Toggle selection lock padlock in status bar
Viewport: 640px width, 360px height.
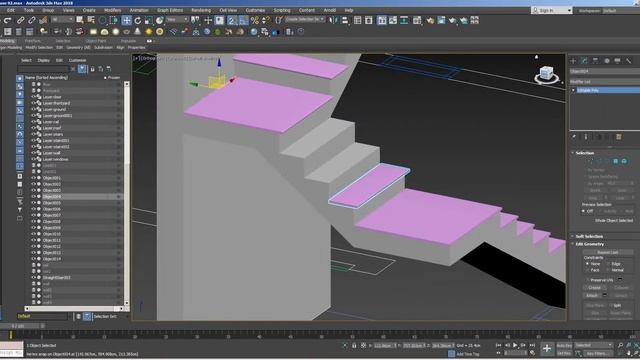click(x=354, y=345)
